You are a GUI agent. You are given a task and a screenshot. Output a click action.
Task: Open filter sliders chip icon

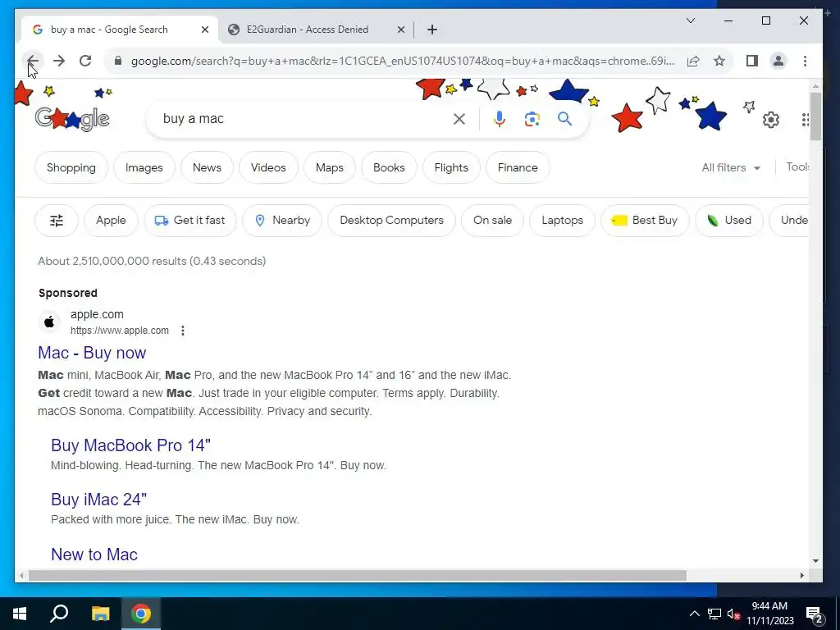(57, 220)
